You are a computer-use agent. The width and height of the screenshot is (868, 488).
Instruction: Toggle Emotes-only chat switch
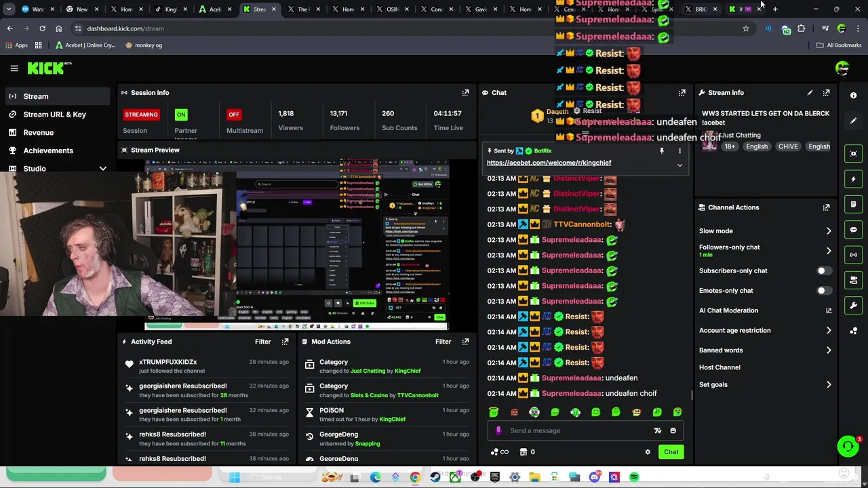coord(824,291)
